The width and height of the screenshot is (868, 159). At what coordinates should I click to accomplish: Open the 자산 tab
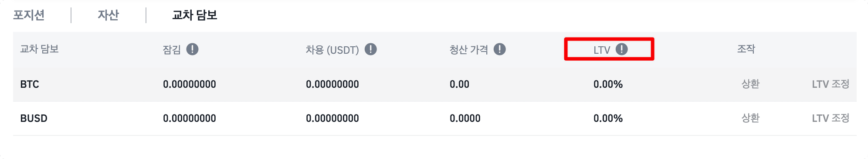click(x=108, y=15)
